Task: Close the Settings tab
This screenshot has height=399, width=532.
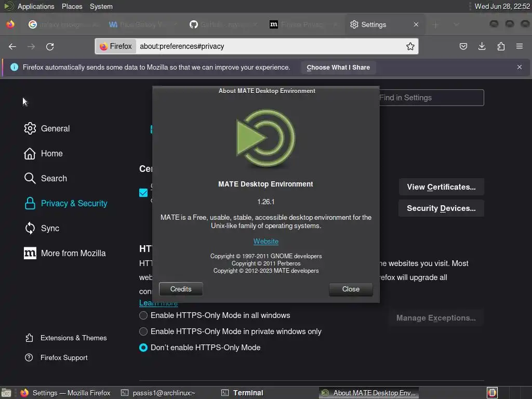Action: pyautogui.click(x=416, y=24)
